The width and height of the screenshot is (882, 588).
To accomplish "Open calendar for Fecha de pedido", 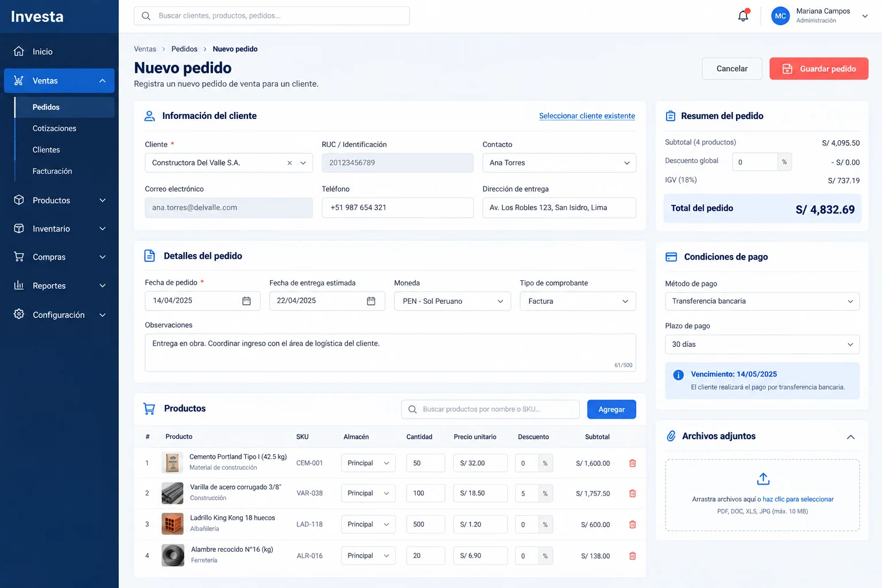I will 246,301.
